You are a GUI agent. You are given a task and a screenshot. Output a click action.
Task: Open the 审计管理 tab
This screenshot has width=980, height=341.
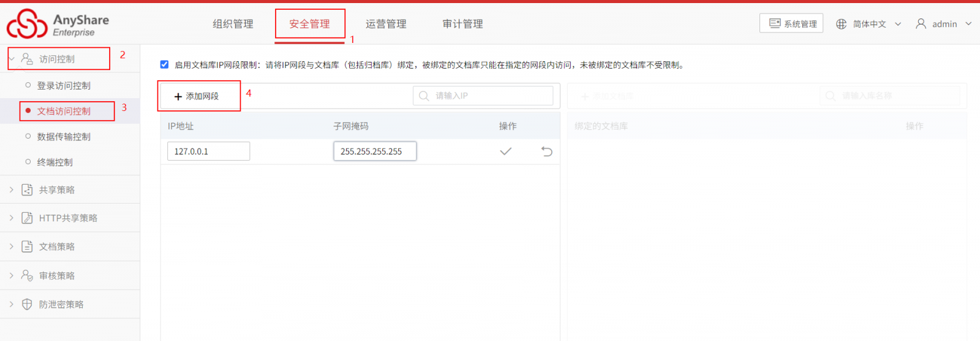point(462,24)
